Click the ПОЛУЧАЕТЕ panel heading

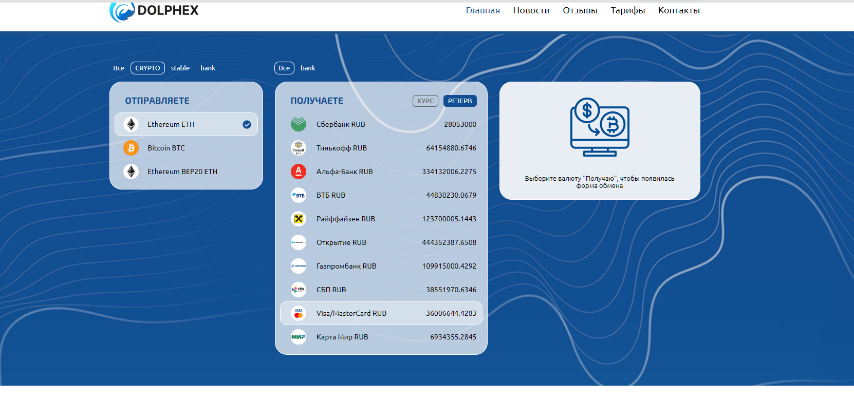pos(316,101)
